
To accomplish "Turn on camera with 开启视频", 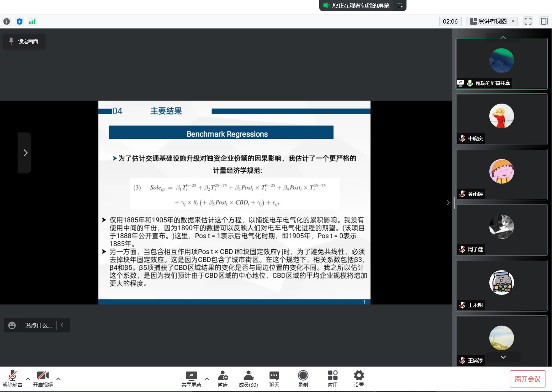I will [43, 379].
